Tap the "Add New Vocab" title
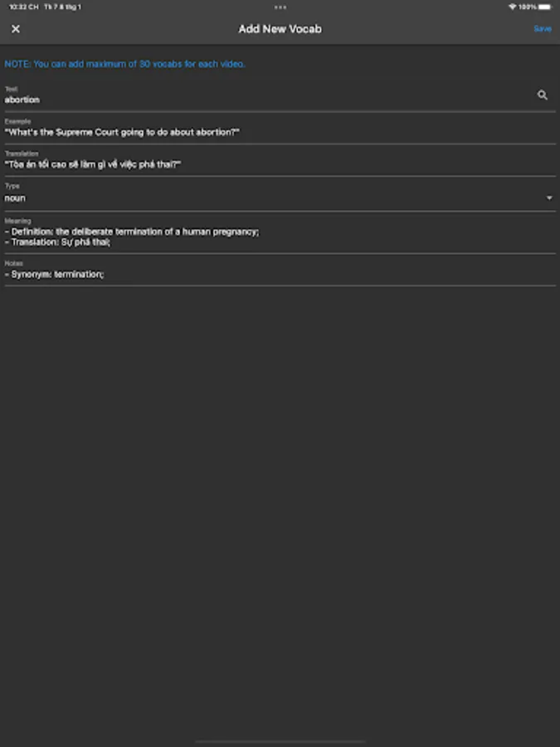Viewport: 560px width, 747px height. click(x=280, y=29)
